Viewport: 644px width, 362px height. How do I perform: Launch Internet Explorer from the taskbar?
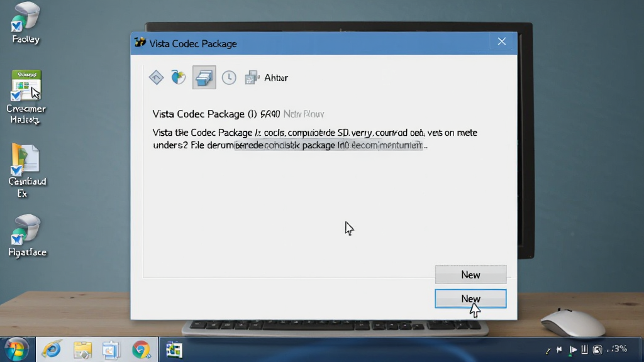coord(52,349)
